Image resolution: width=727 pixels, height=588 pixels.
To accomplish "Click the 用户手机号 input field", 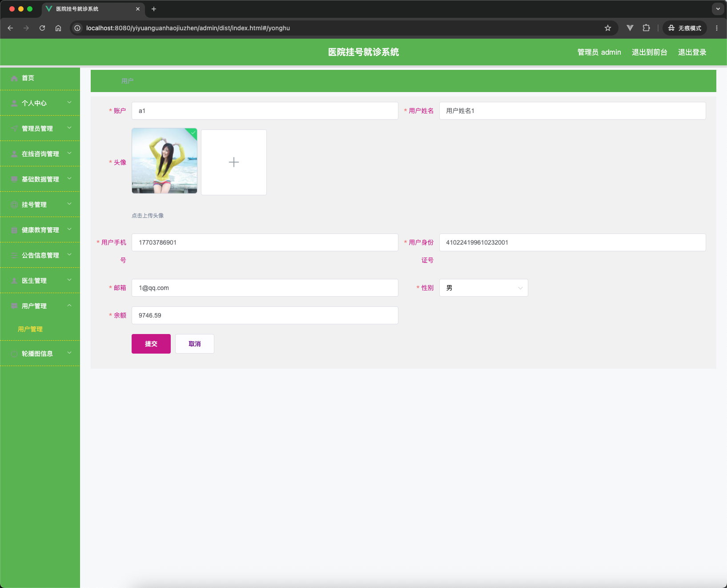I will 265,242.
